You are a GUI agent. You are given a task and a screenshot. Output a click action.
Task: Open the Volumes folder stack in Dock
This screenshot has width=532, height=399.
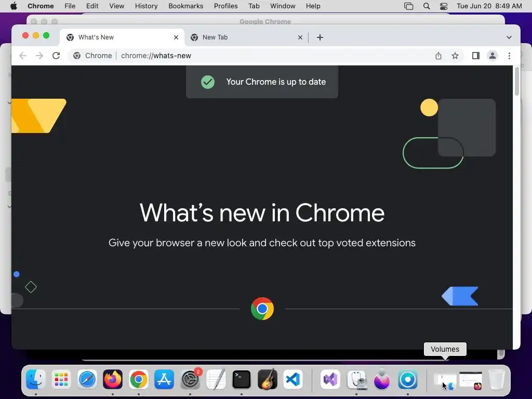pyautogui.click(x=445, y=380)
